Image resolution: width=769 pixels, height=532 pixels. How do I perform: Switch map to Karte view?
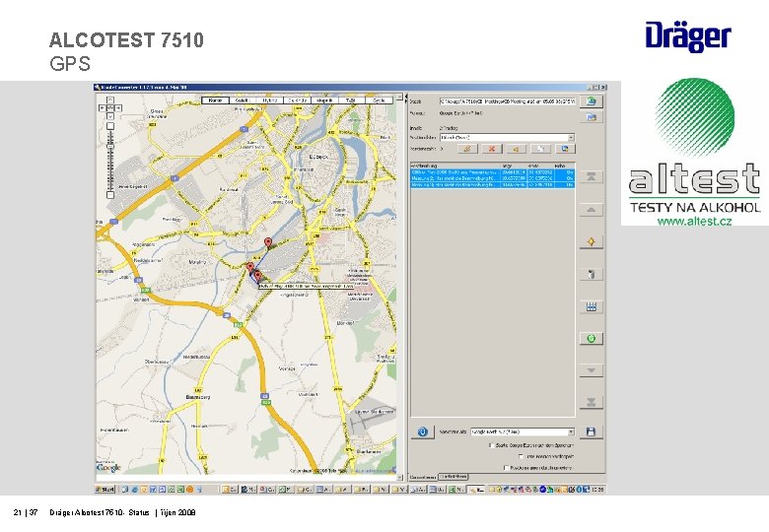point(215,100)
